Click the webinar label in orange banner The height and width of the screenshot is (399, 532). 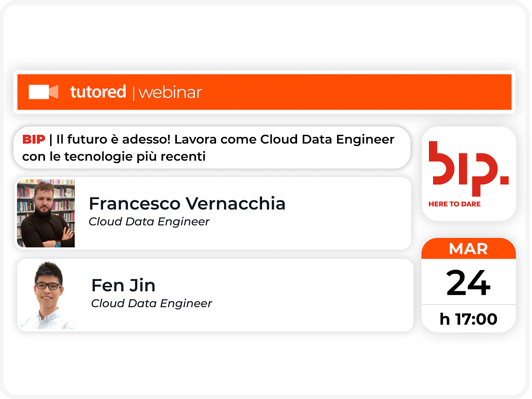(x=170, y=93)
